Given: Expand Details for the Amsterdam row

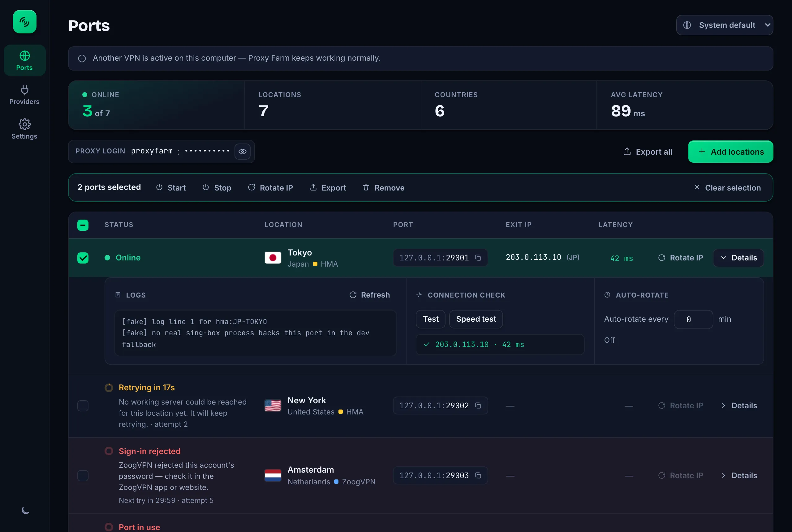Looking at the screenshot, I should coord(738,476).
